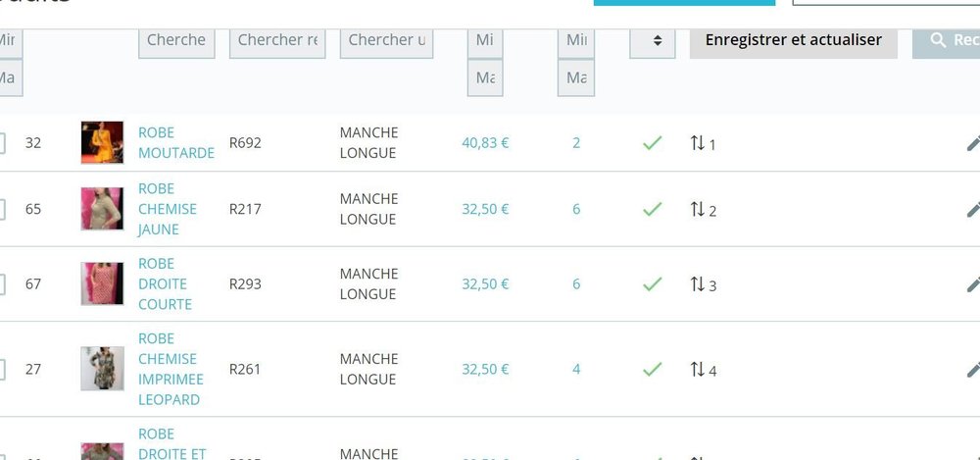Edit ROBE MOUTARDE with pencil icon

pyautogui.click(x=973, y=143)
